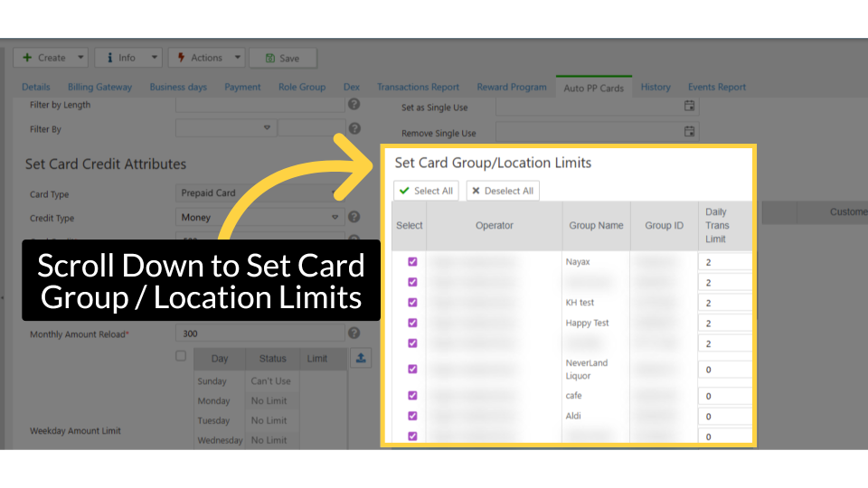The height and width of the screenshot is (488, 868).
Task: Click the help icon next to Credit Type
Action: pos(354,217)
